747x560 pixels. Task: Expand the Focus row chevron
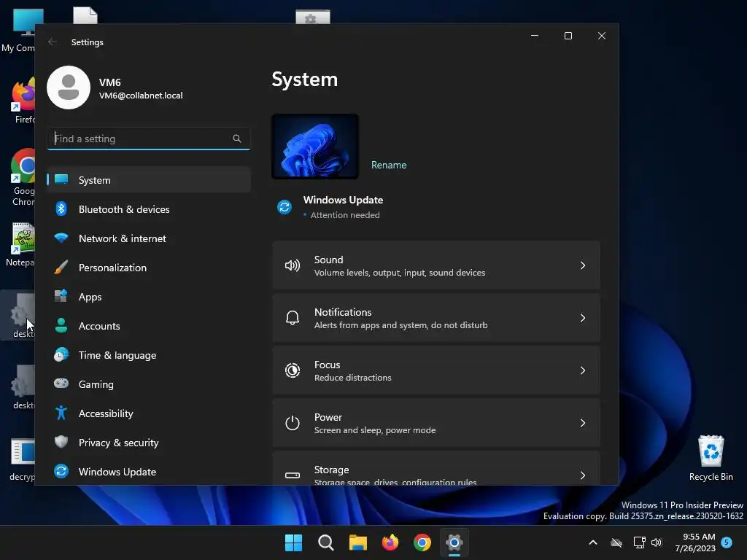[x=583, y=370]
